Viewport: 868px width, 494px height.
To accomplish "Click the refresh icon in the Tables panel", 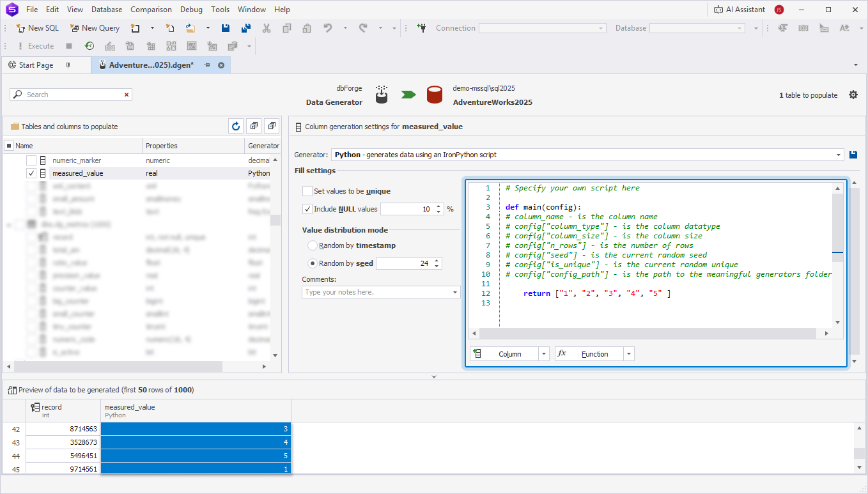I will tap(236, 127).
